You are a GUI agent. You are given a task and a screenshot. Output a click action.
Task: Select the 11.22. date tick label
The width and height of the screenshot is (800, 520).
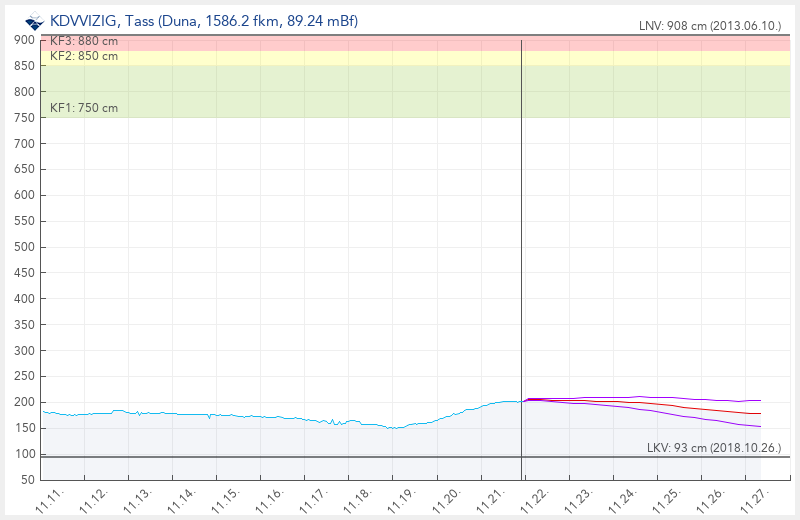[531, 499]
